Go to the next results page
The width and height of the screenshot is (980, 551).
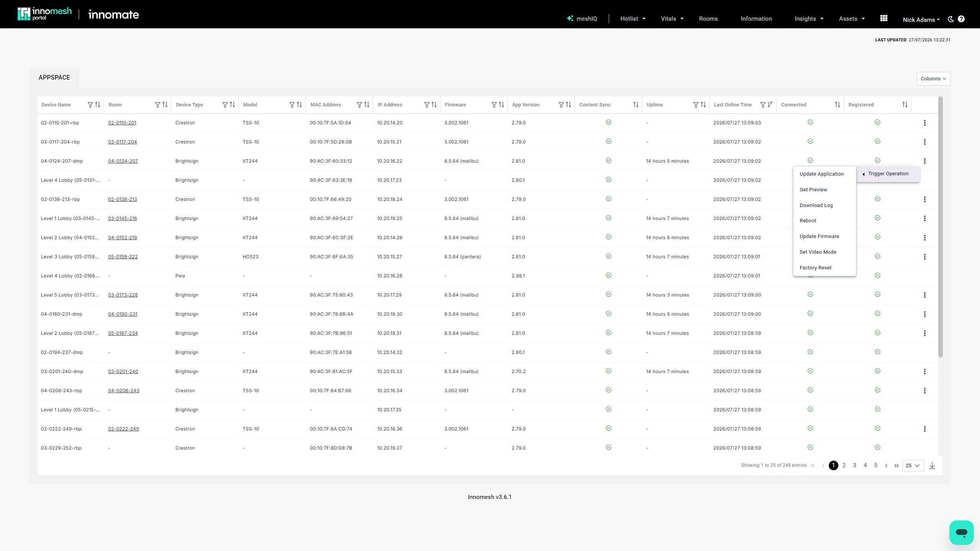[x=886, y=466]
